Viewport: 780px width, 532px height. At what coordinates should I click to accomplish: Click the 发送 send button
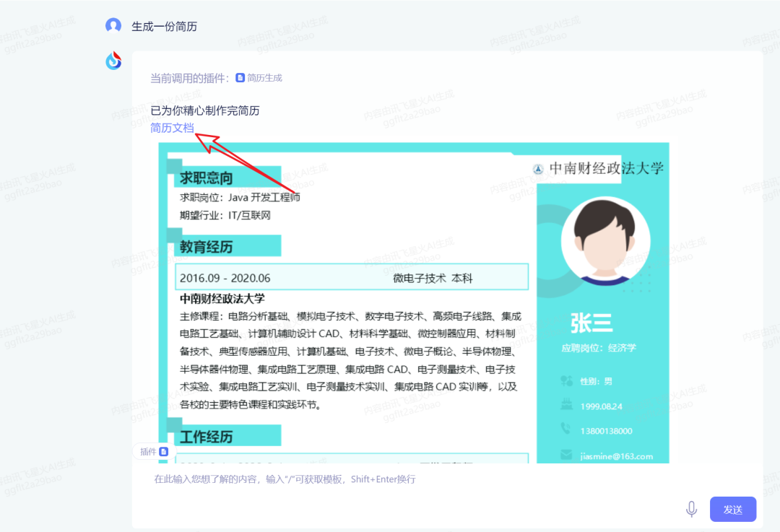pyautogui.click(x=733, y=509)
